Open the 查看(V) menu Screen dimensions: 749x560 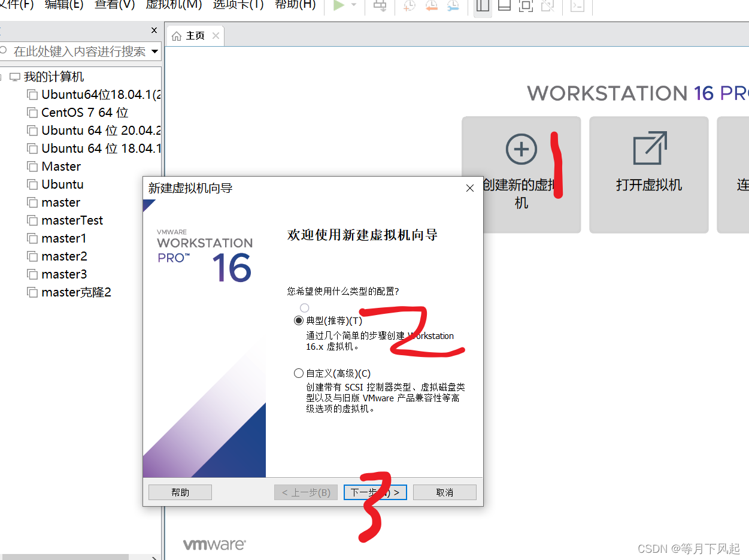coord(115,5)
